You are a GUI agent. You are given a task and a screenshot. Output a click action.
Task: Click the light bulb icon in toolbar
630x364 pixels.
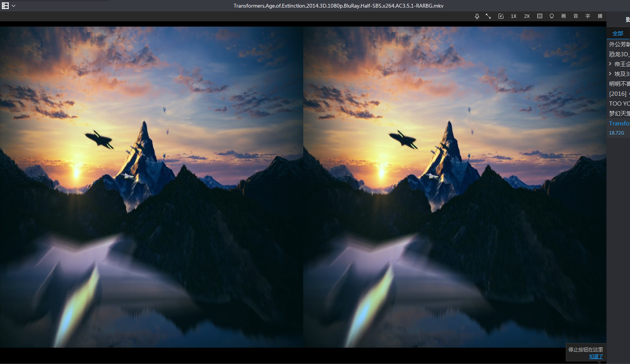[552, 16]
